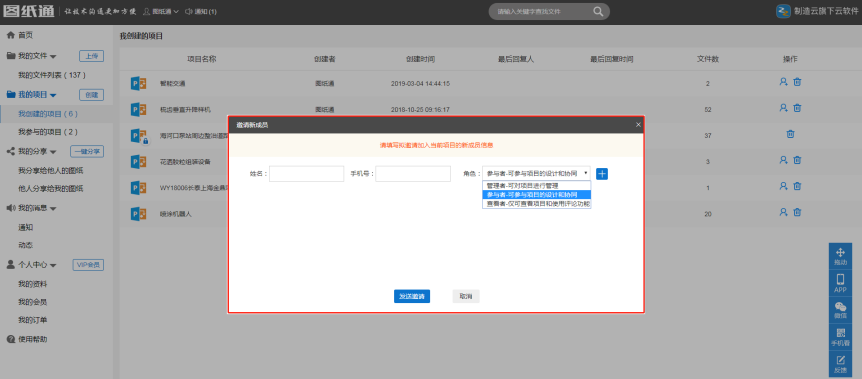Viewport: 862px width, 379px height.
Task: Click the 通知 (1) link in top bar
Action: click(201, 12)
